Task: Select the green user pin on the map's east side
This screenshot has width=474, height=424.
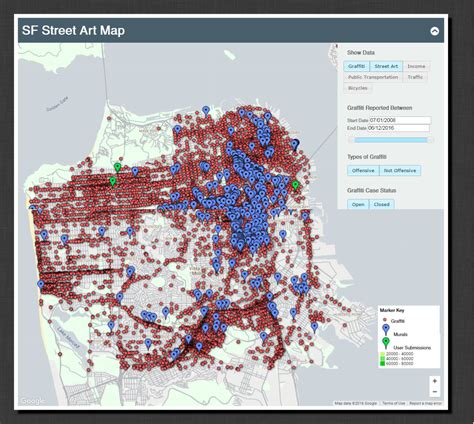Action: 295,185
